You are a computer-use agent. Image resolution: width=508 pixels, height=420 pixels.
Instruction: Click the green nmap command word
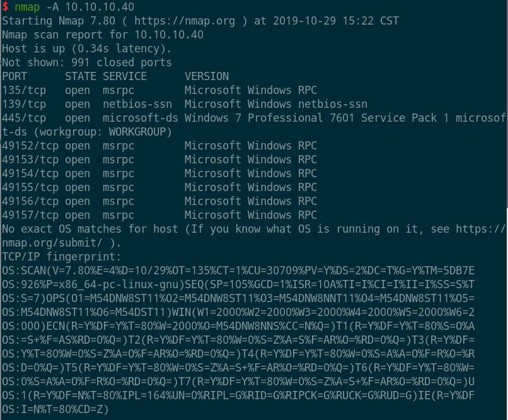[27, 7]
